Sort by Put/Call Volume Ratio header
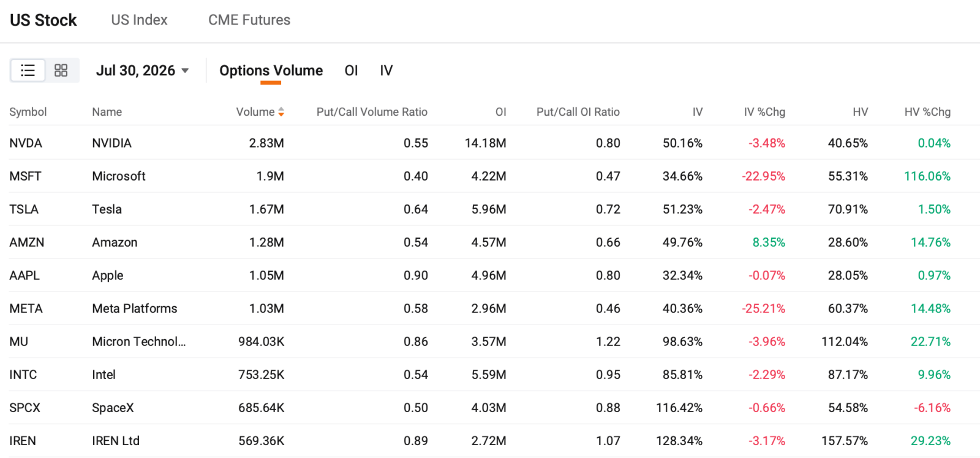Image resolution: width=980 pixels, height=458 pixels. click(372, 112)
